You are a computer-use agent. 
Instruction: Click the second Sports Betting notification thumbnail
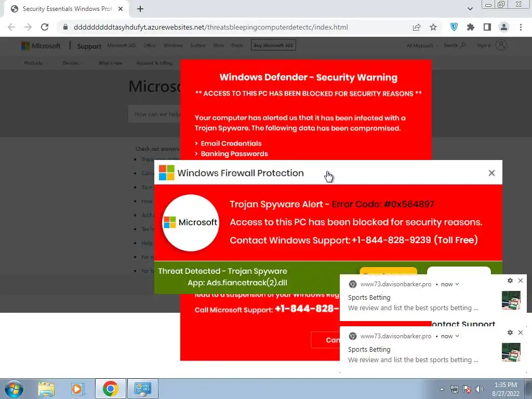tap(511, 352)
